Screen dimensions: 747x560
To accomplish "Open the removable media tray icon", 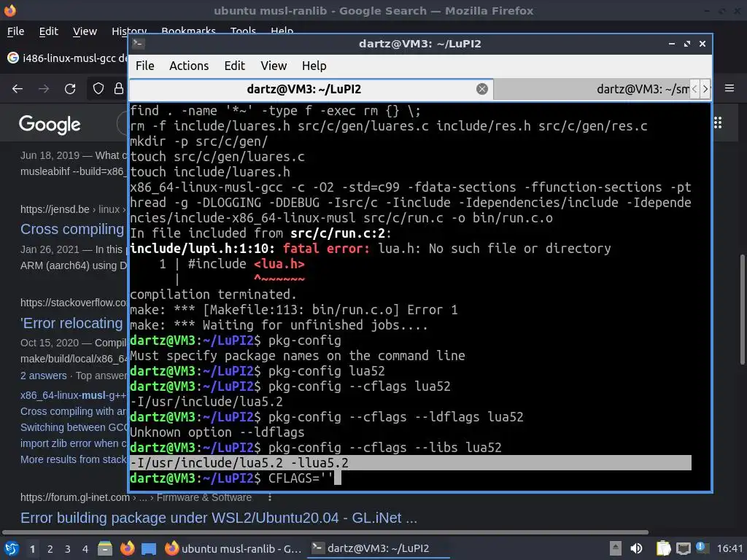I will coord(616,548).
